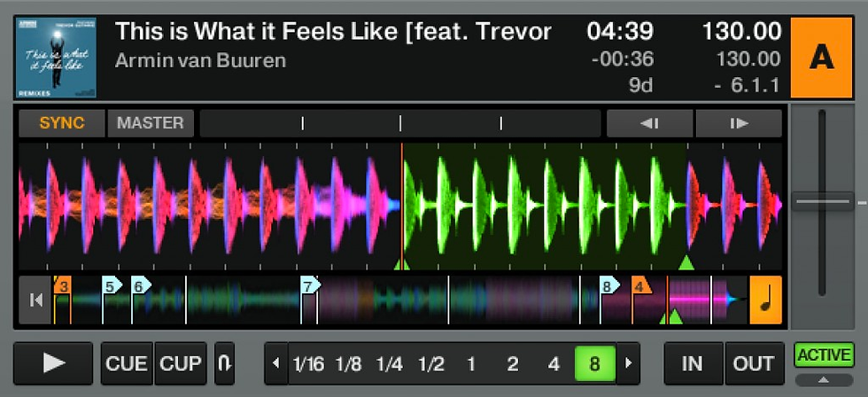Click the tempo fader handle
The width and height of the screenshot is (868, 397).
(x=822, y=201)
